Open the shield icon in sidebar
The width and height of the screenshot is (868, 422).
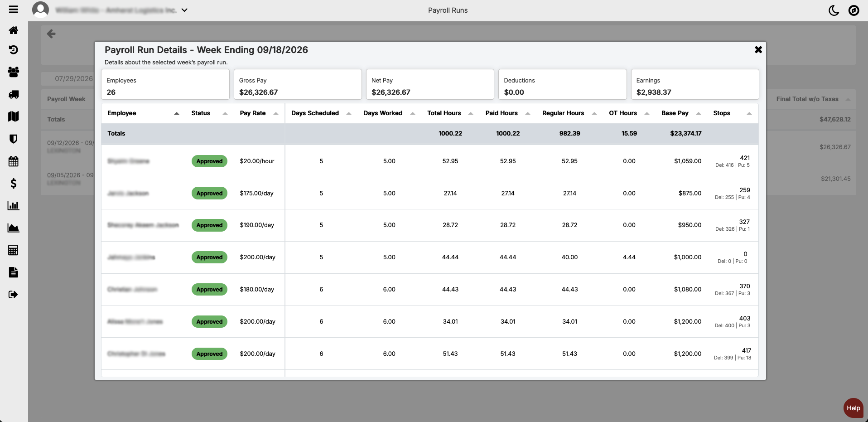point(14,139)
